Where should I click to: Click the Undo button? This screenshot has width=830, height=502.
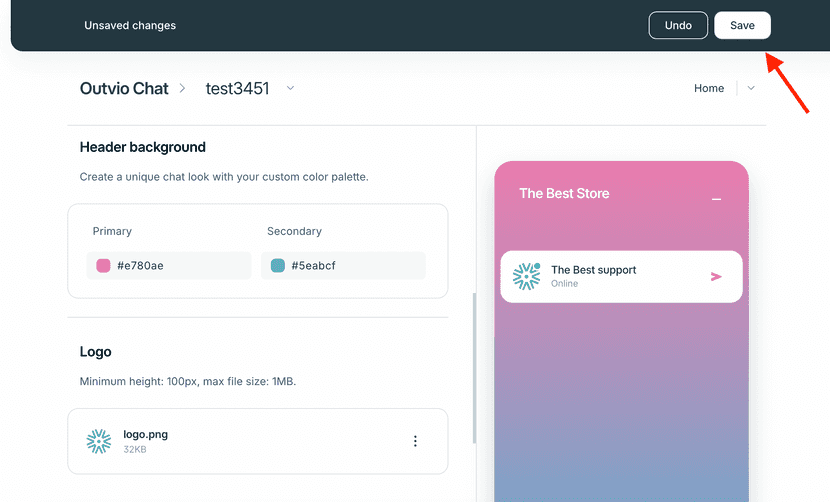pyautogui.click(x=678, y=25)
